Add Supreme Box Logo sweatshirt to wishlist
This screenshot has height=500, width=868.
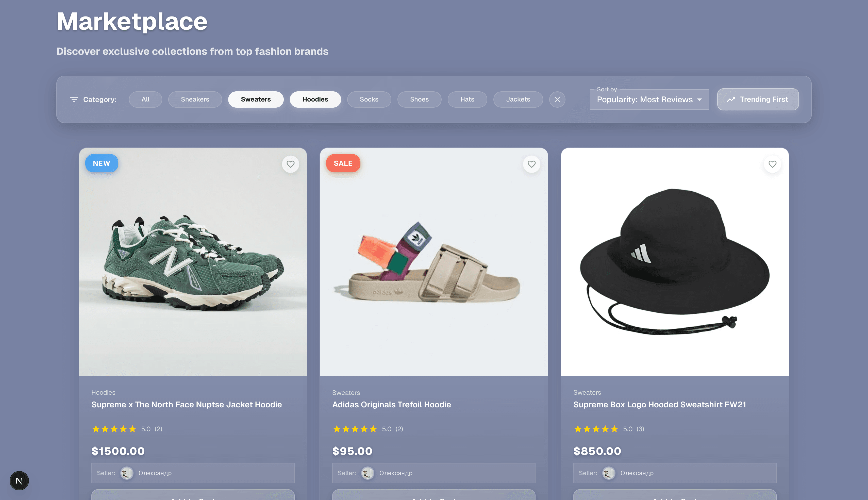pyautogui.click(x=773, y=164)
